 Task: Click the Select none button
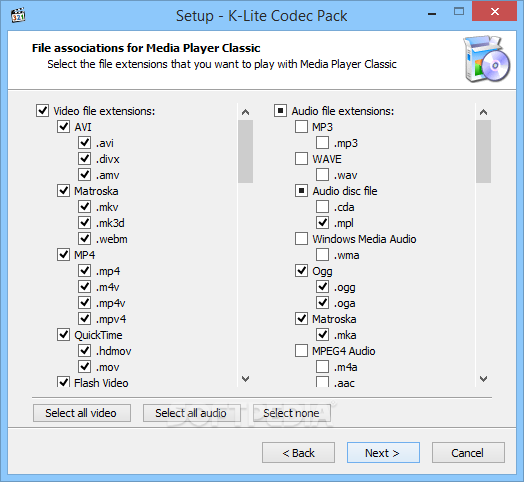pyautogui.click(x=292, y=413)
